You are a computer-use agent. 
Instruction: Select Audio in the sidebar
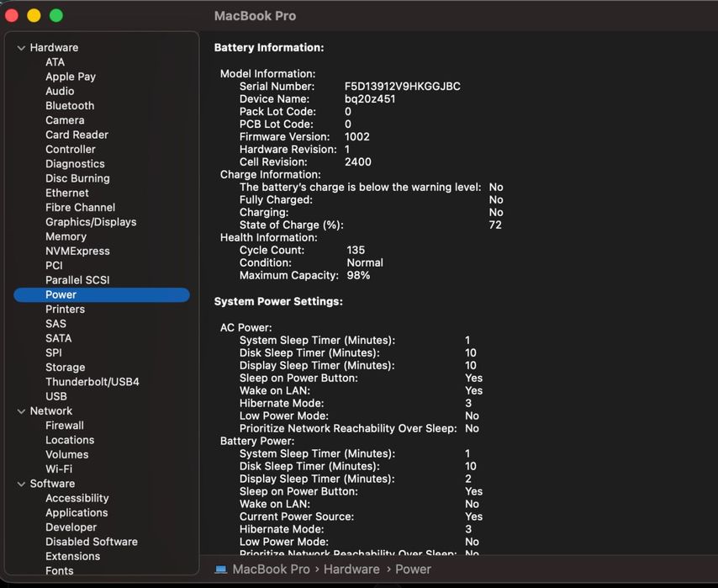point(60,91)
